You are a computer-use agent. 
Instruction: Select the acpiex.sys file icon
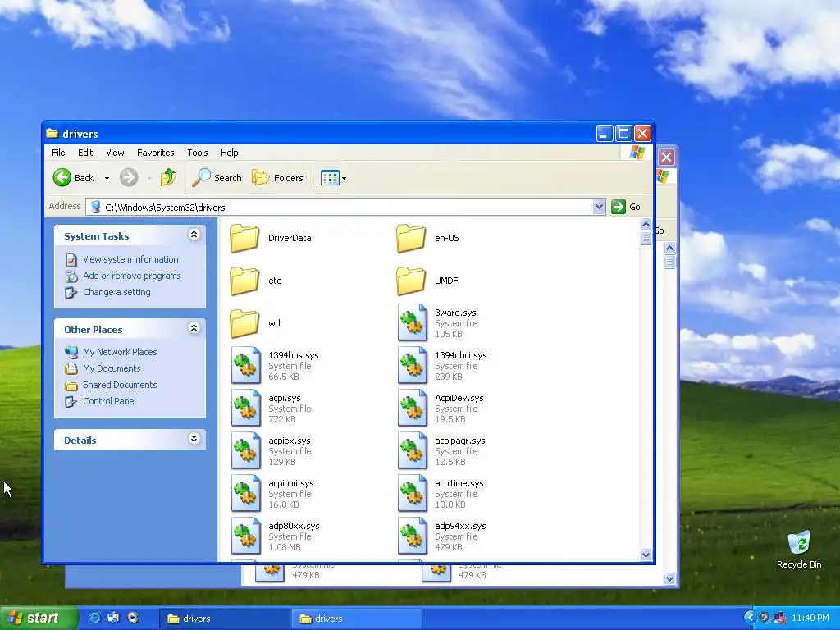(x=245, y=451)
